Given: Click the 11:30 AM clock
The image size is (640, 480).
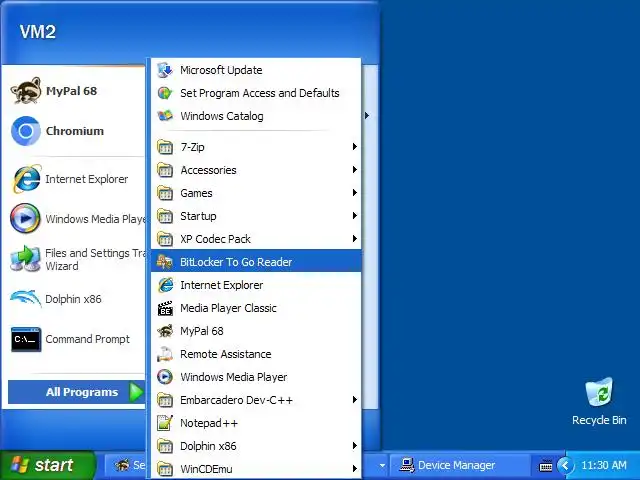Looking at the screenshot, I should point(604,465).
